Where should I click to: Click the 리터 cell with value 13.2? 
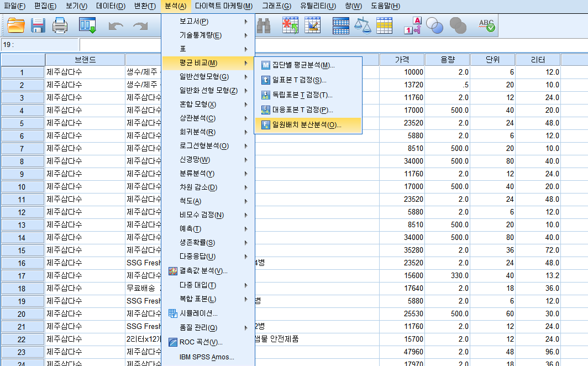(x=538, y=276)
